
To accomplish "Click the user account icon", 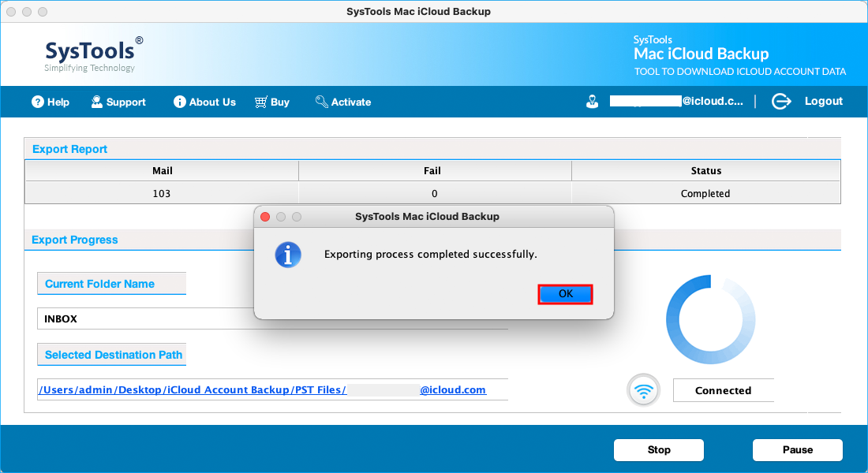I will tap(593, 102).
